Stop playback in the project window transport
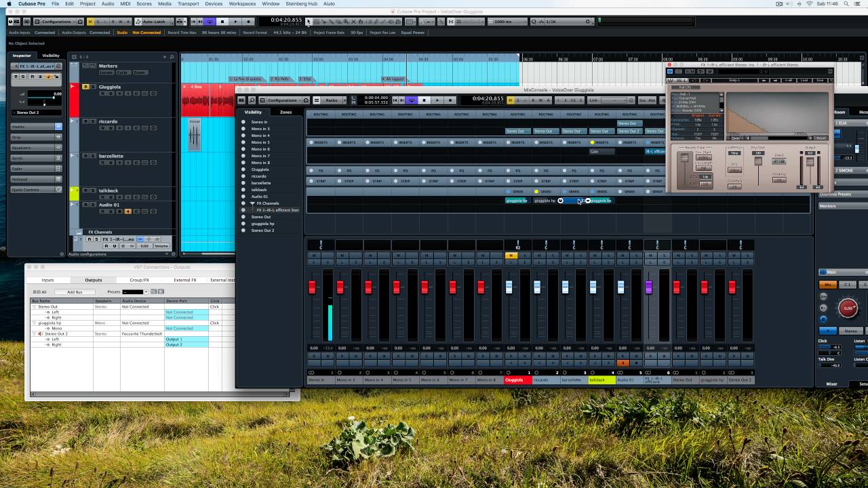Viewport: 868px width, 488px height. 222,22
